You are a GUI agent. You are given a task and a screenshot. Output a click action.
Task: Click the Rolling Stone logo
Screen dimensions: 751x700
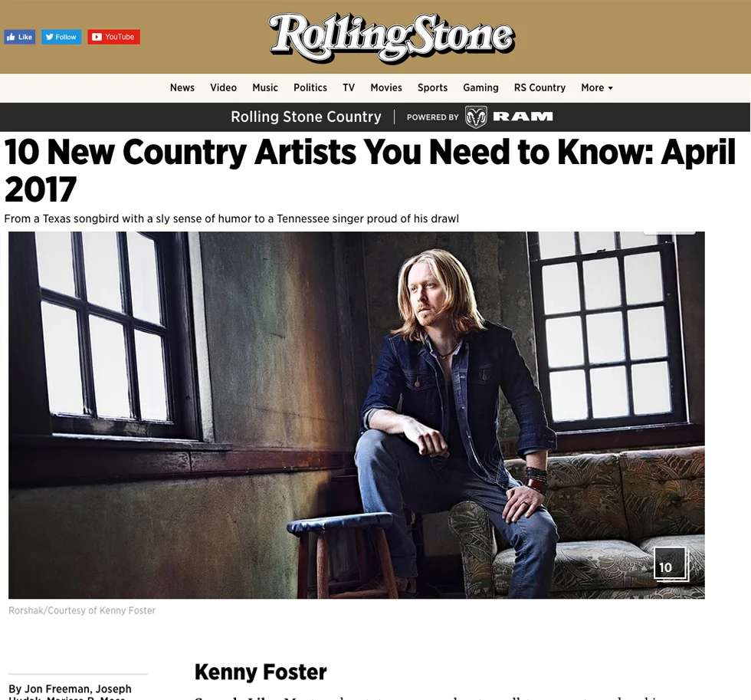tap(392, 38)
